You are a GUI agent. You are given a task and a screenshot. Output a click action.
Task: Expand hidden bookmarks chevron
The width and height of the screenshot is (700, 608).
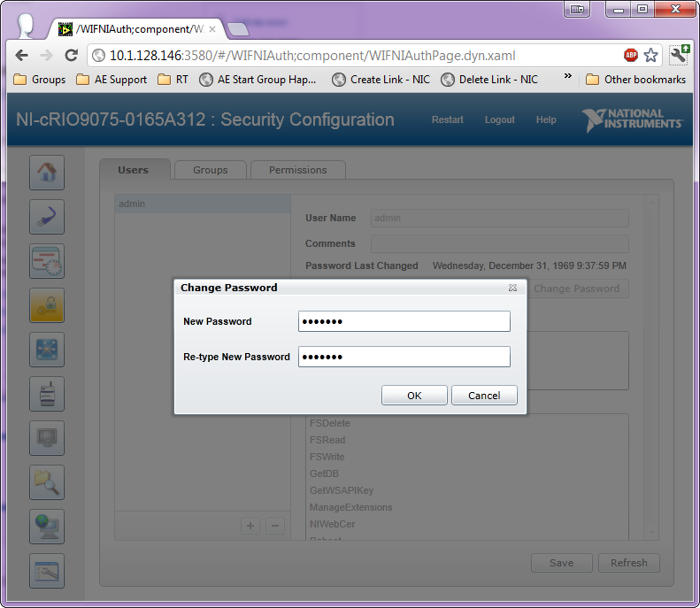tap(568, 76)
